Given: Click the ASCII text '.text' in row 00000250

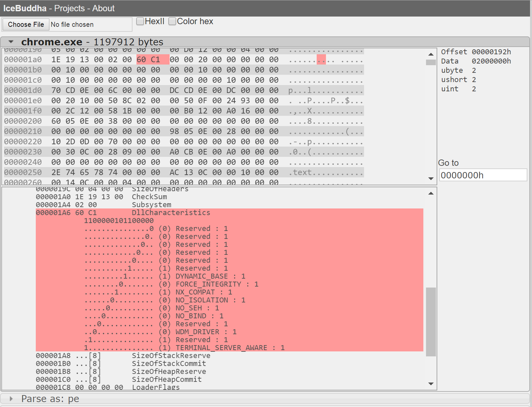Looking at the screenshot, I should tap(302, 172).
